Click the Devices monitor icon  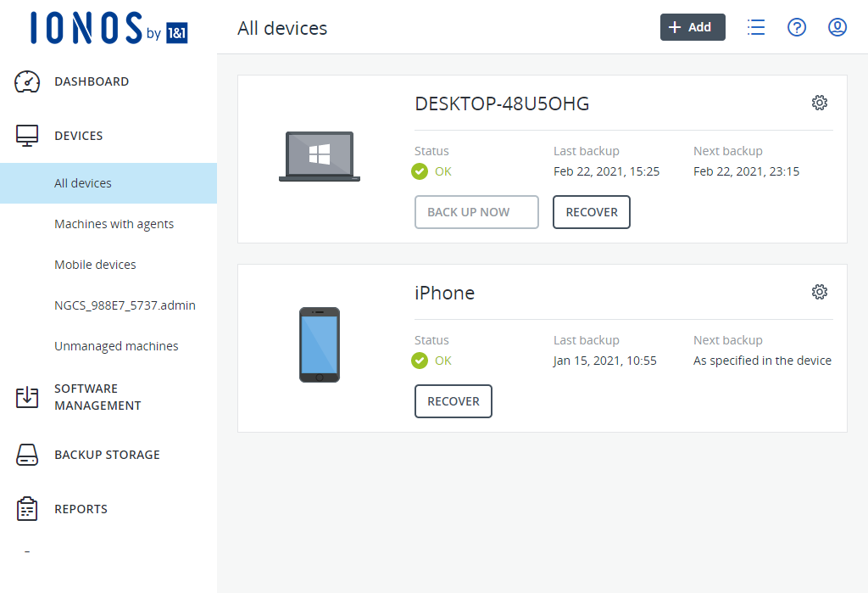[28, 136]
